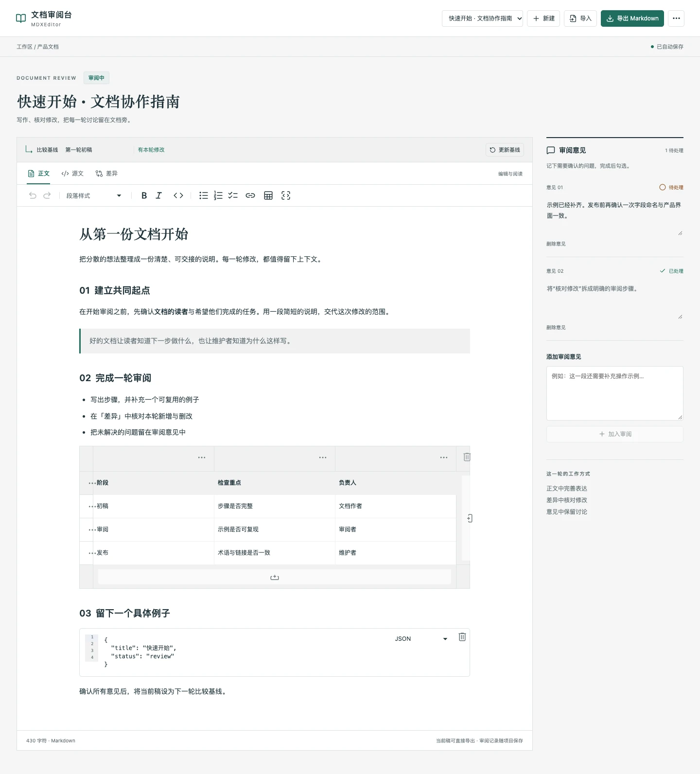Click the 加入审阅 button
The width and height of the screenshot is (700, 774).
click(x=615, y=434)
